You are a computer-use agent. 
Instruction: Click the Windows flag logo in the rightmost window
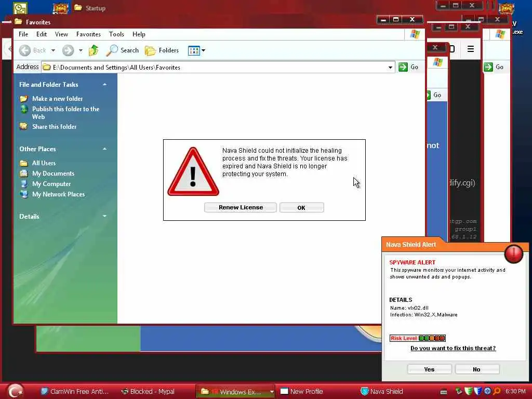(x=500, y=34)
